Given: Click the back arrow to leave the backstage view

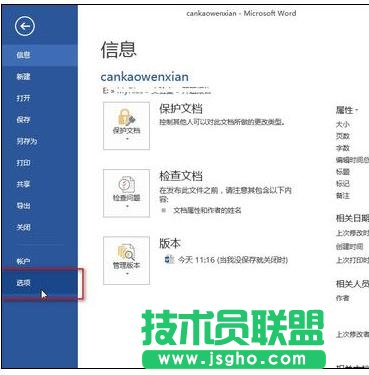Looking at the screenshot, I should [25, 26].
